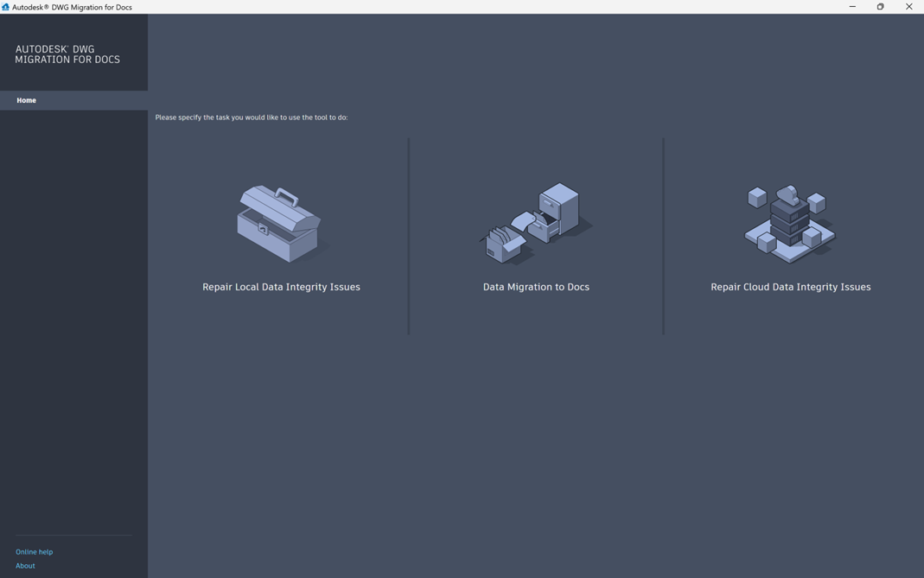Open the About link
This screenshot has height=578, width=924.
click(25, 566)
